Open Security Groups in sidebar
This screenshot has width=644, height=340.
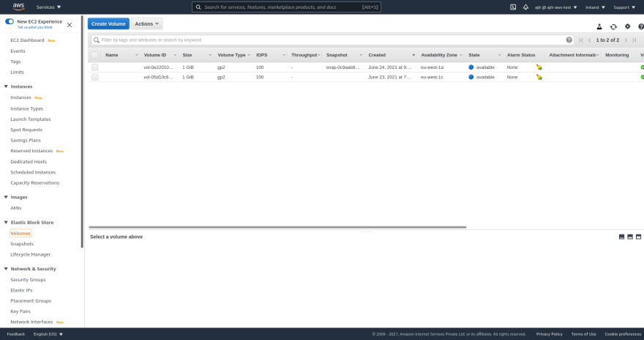pyautogui.click(x=28, y=280)
